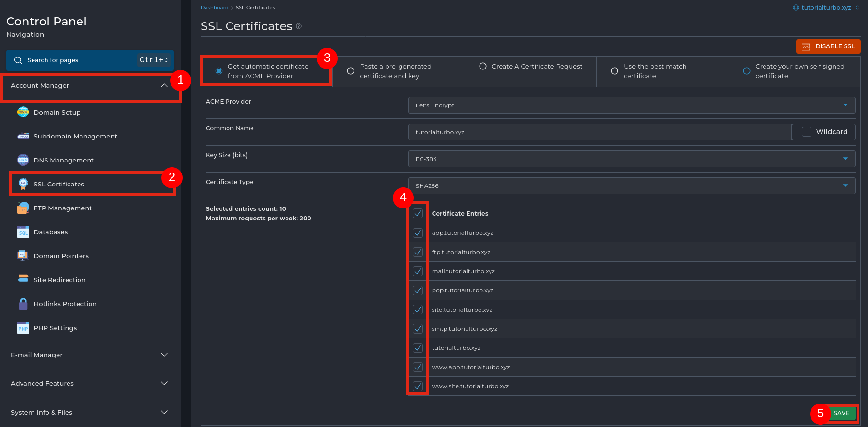Screen dimensions: 868x427
Task: Click the Domain Setup globe icon
Action: 23,112
